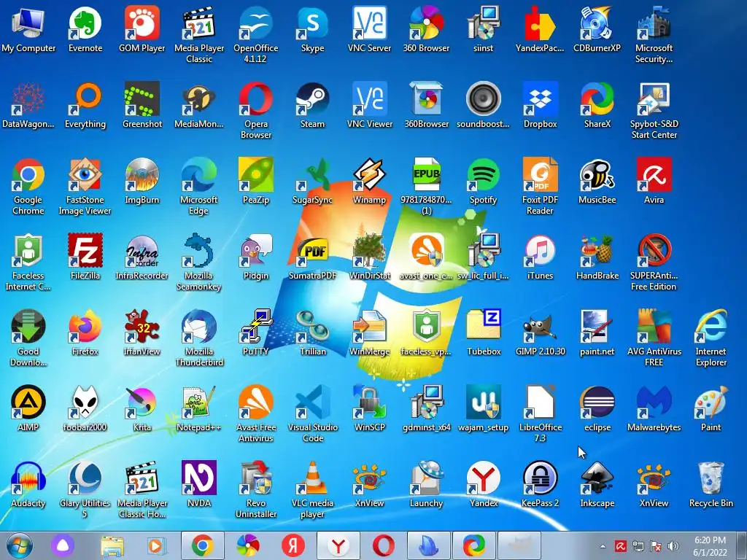
Task: Select the Recycle Bin icon
Action: pos(711,484)
